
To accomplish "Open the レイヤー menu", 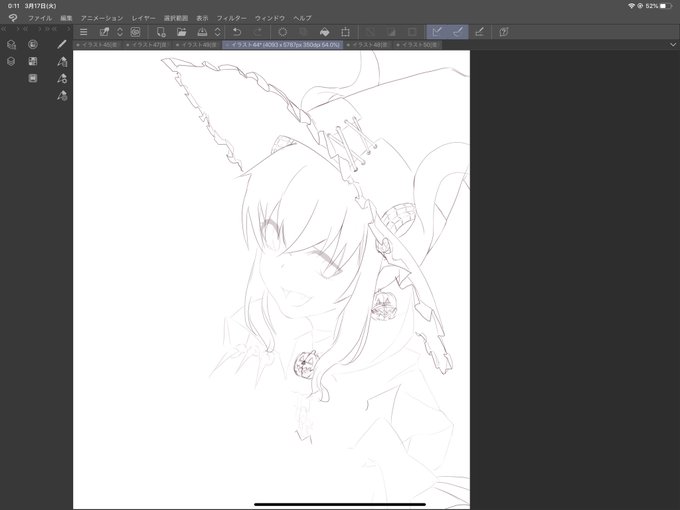I will 144,18.
